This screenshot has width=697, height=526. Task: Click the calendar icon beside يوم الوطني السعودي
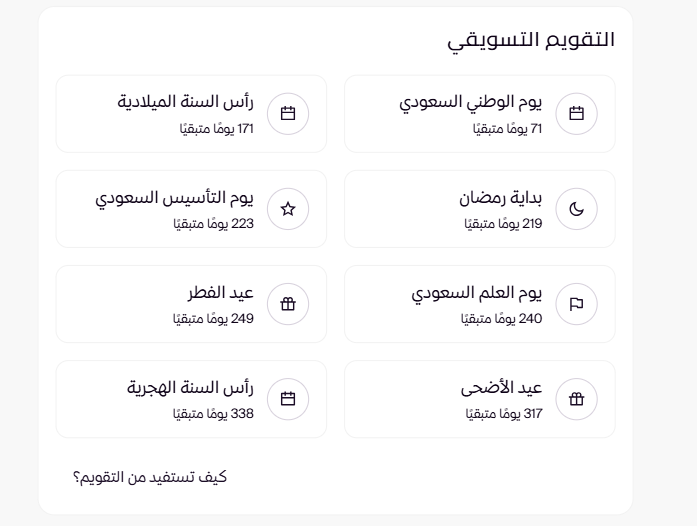pyautogui.click(x=576, y=114)
